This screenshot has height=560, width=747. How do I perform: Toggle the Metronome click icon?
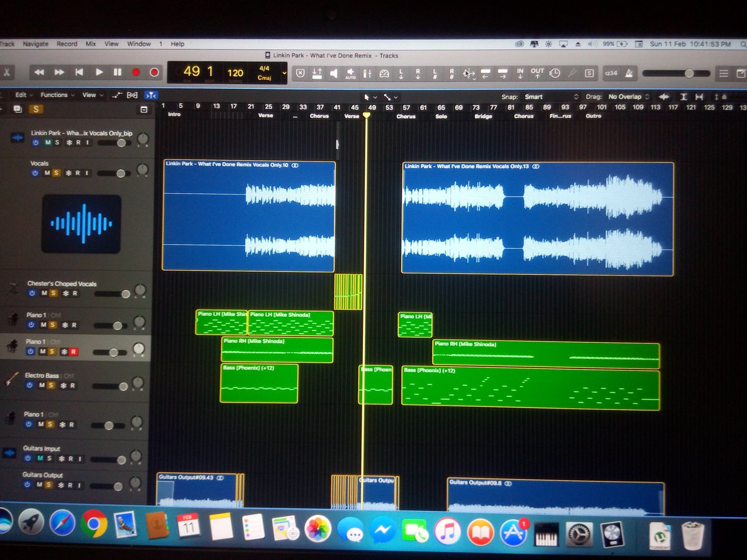point(627,73)
